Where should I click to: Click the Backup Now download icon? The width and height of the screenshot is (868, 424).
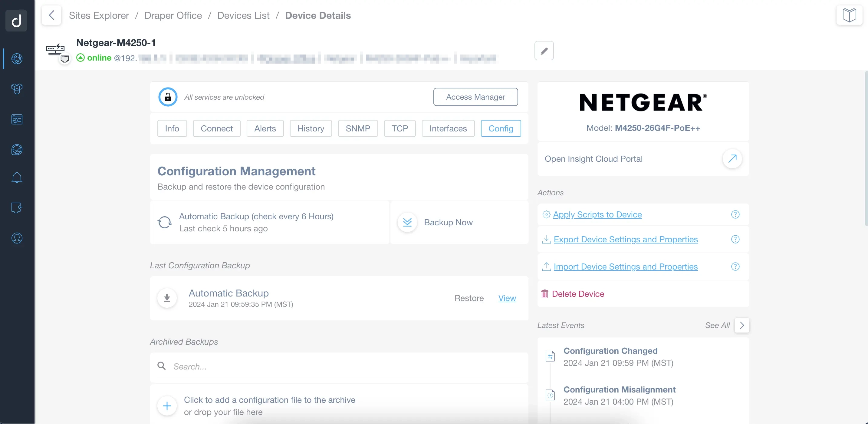pos(408,222)
